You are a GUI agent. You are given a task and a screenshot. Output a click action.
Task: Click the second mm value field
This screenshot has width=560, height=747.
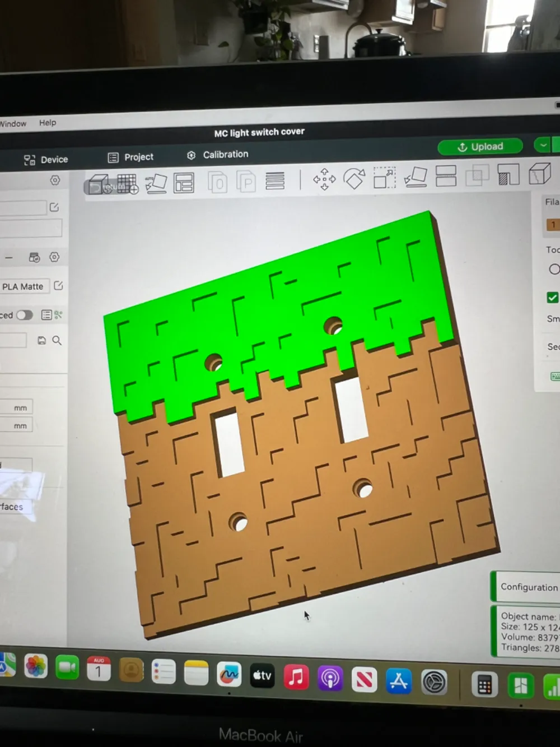(17, 425)
